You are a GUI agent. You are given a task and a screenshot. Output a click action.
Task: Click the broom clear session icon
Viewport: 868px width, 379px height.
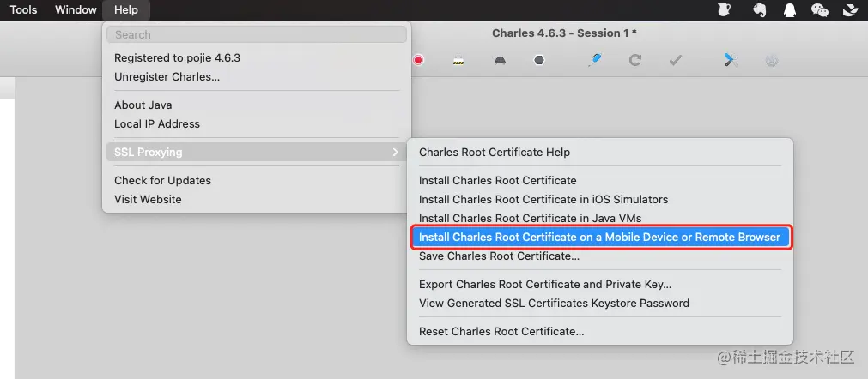point(458,60)
